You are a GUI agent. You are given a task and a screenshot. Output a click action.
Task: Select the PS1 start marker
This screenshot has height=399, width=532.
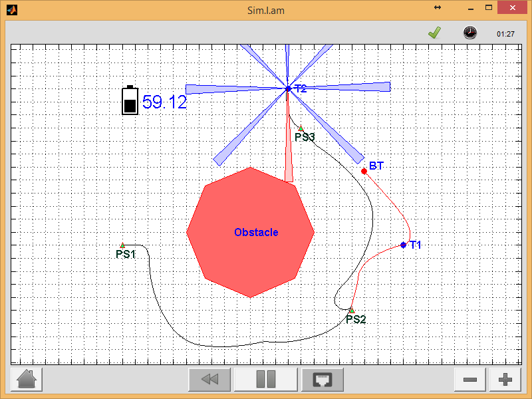[122, 245]
